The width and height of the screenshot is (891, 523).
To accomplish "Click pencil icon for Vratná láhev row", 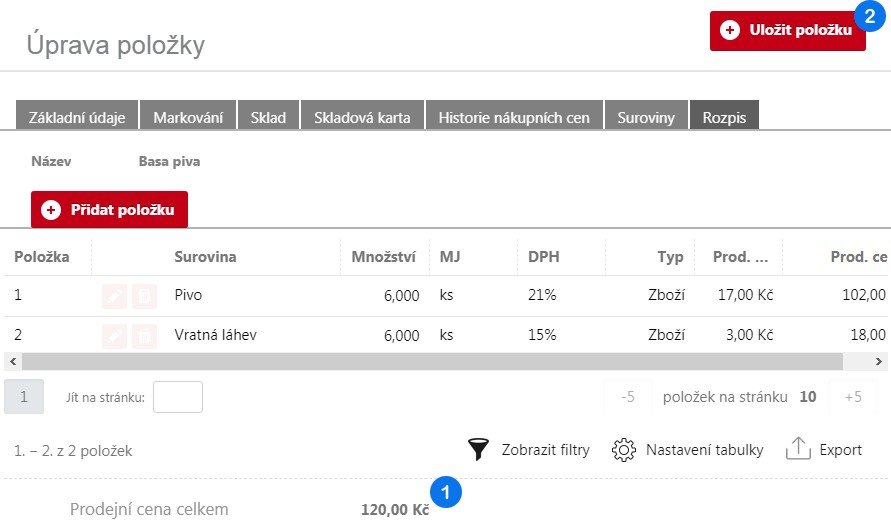I will (115, 335).
